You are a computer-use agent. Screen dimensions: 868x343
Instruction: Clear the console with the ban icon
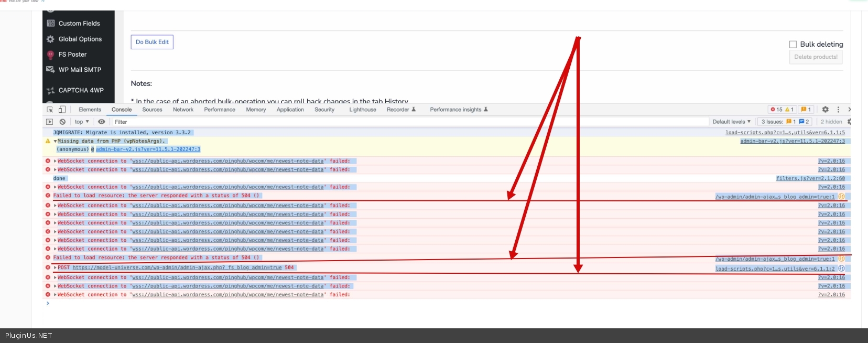click(62, 122)
